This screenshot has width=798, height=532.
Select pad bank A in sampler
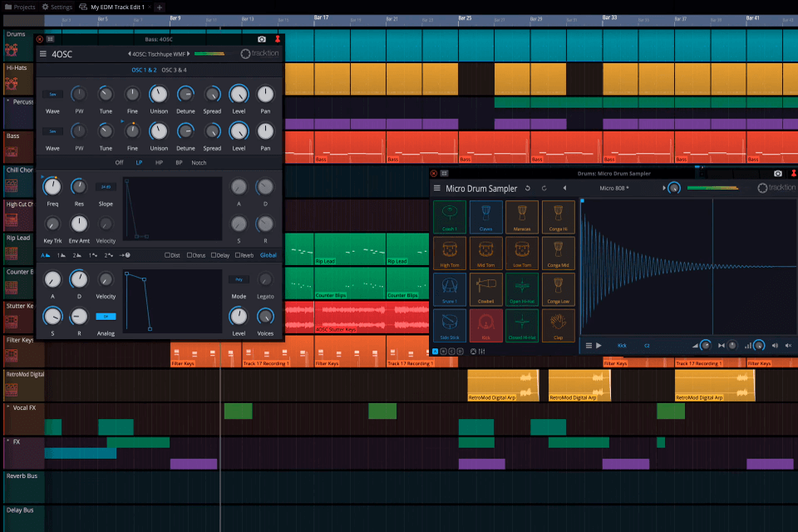(x=435, y=352)
